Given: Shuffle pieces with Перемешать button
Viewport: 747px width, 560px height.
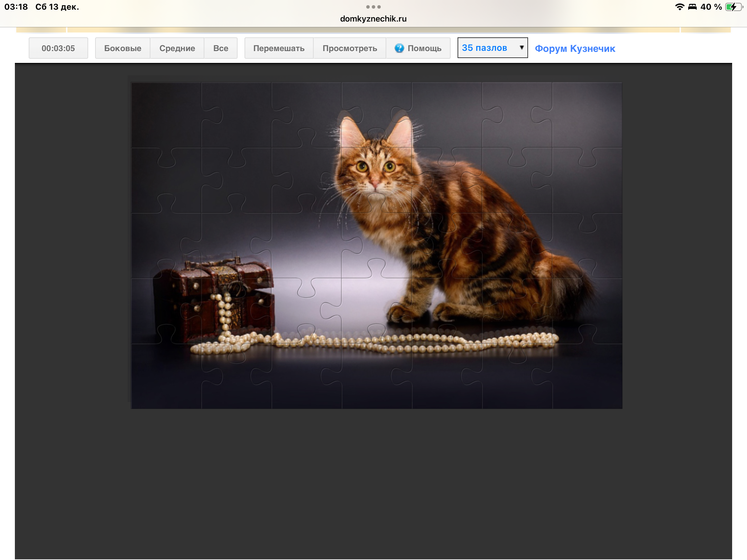Looking at the screenshot, I should (279, 48).
